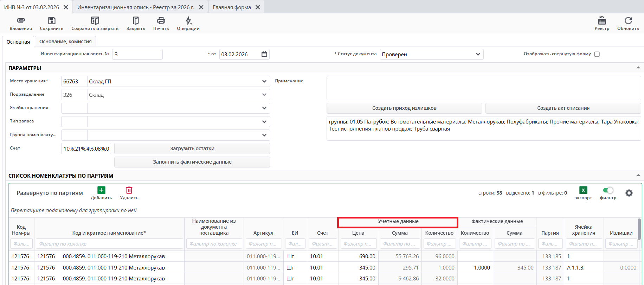Add a row with green Добавить icon
Image resolution: width=644 pixels, height=285 pixels.
[101, 190]
